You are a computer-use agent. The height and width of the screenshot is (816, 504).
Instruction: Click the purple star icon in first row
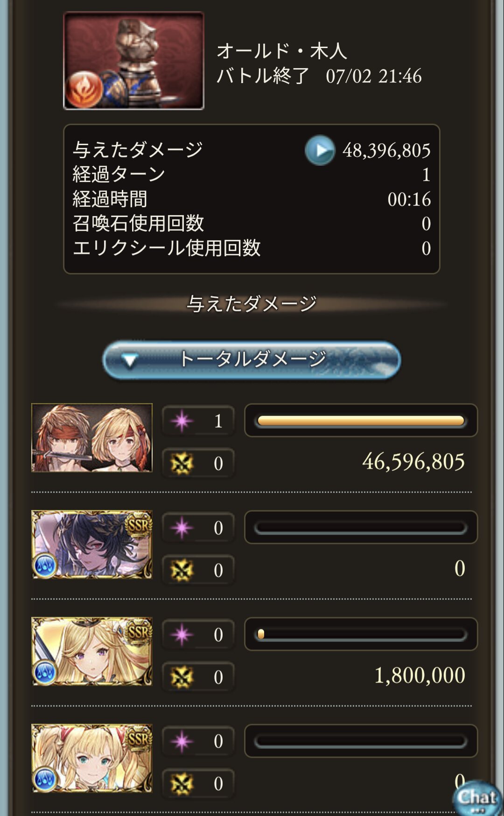182,421
